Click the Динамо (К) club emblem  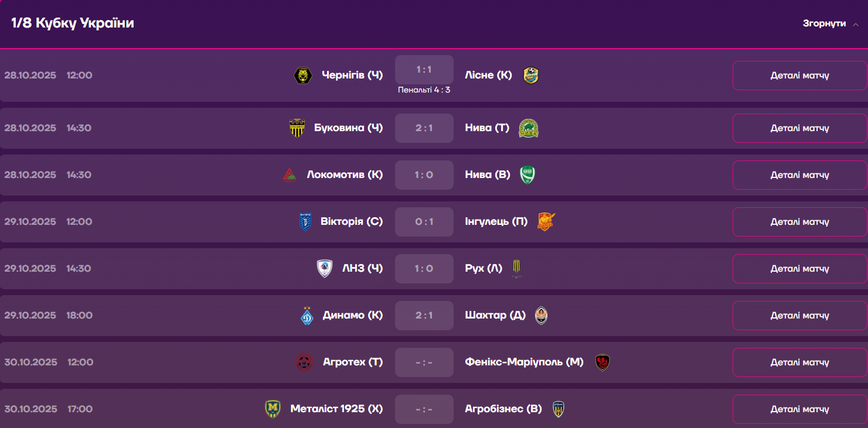(x=307, y=316)
